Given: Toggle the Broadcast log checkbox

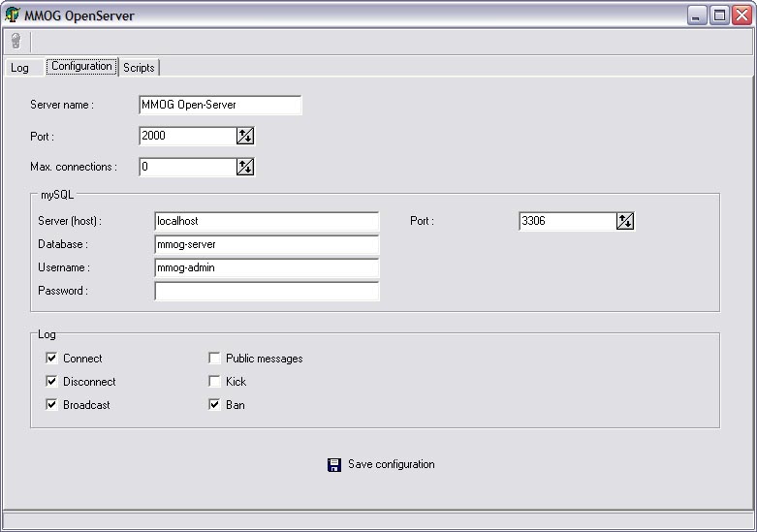Looking at the screenshot, I should coord(51,405).
